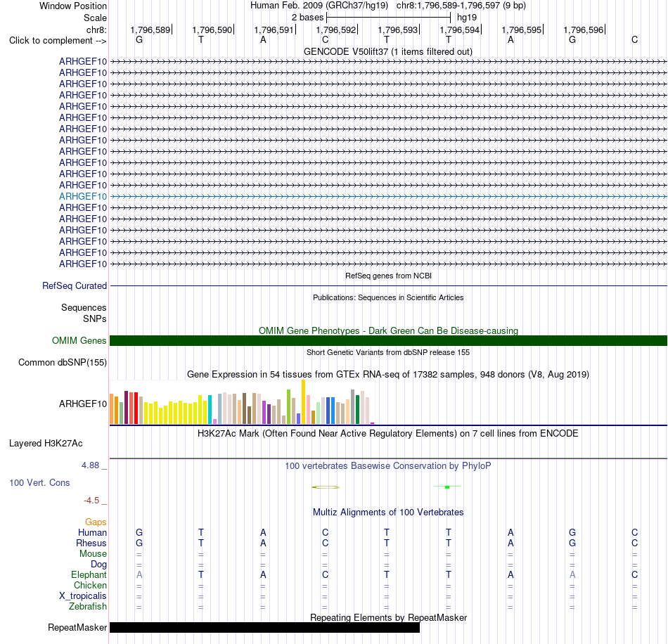Click the 'chr8:' ruler label
668x644 pixels.
[96, 30]
